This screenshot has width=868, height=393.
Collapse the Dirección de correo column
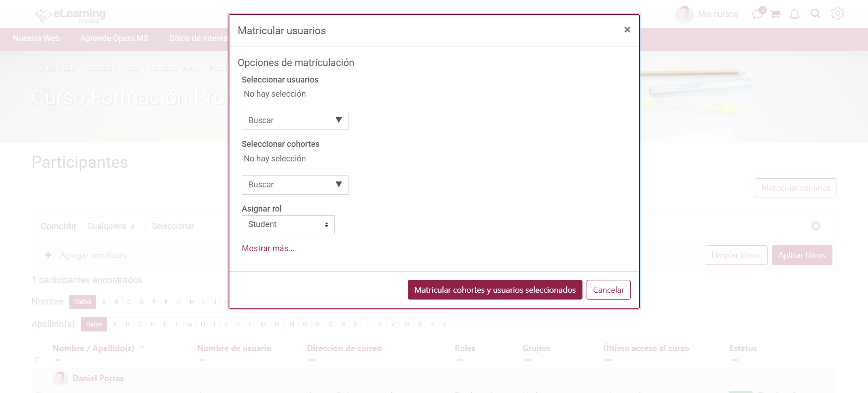312,360
